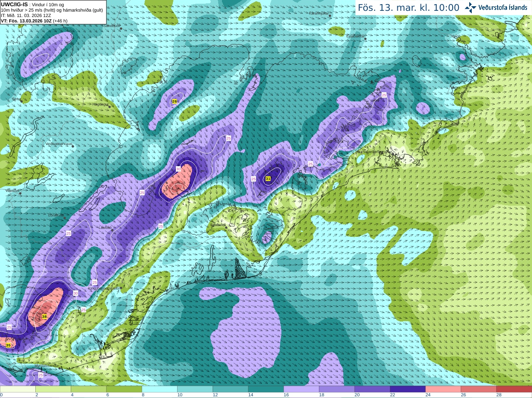Click the Mýrdalssandur station label
Viewport: 532px width, 398px height.
pos(46,366)
